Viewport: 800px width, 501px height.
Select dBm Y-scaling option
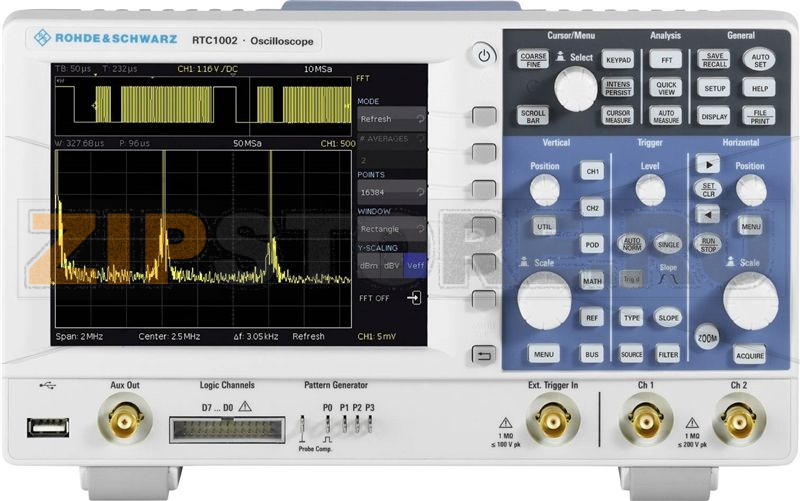click(369, 265)
